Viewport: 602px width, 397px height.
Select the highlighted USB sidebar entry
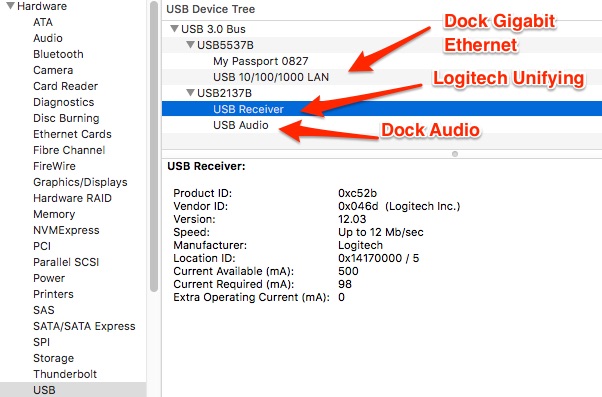[x=73, y=390]
